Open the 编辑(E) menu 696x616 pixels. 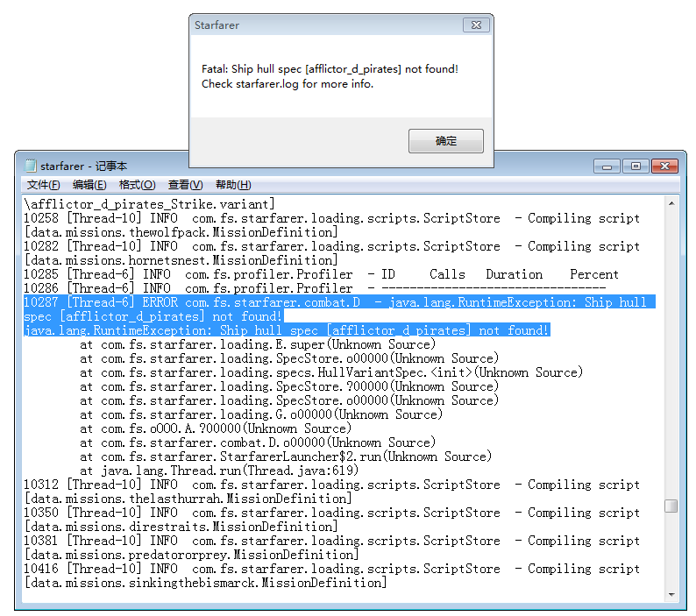tap(89, 185)
